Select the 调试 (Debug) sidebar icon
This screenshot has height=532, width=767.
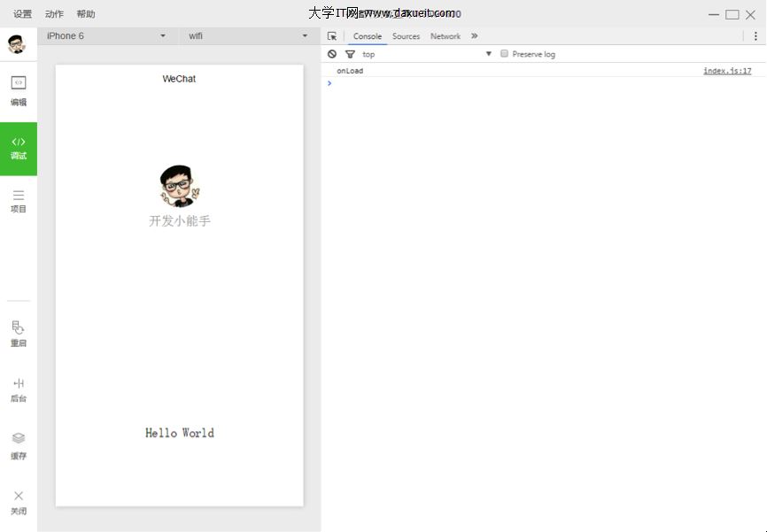click(19, 147)
